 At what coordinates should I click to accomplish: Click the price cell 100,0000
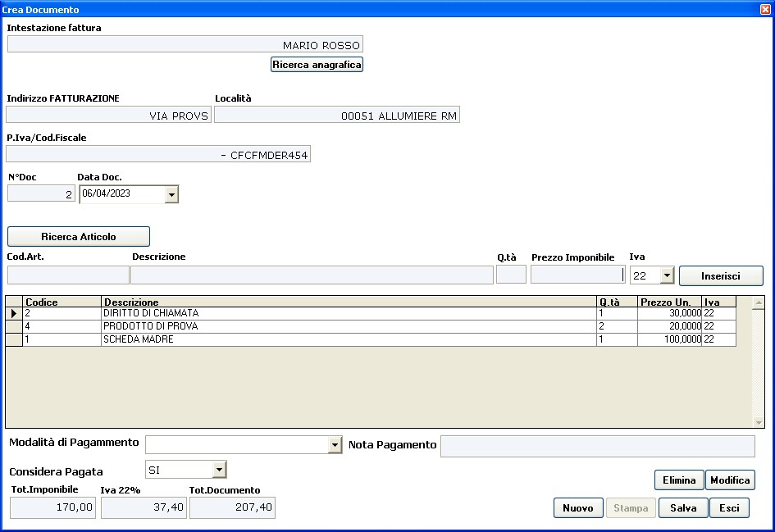670,340
